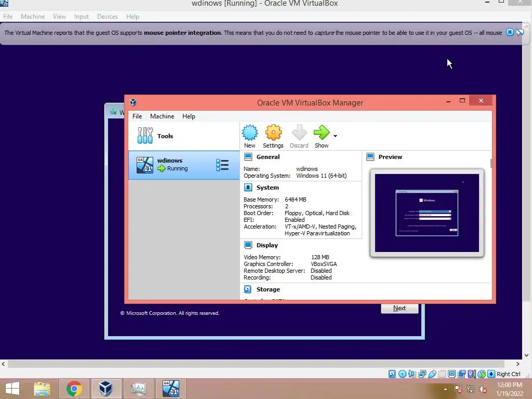532x399 pixels.
Task: Open the wdinows machine list-menu icon
Action: [222, 165]
